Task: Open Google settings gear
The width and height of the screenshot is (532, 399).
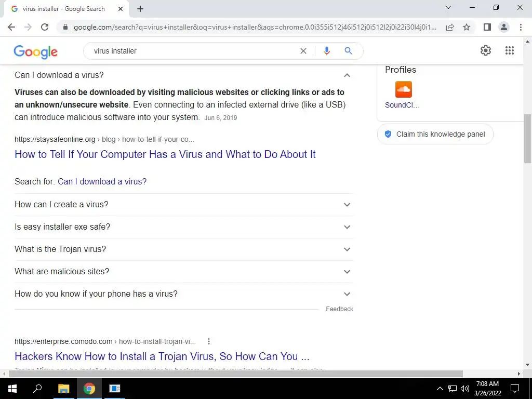Action: (486, 50)
